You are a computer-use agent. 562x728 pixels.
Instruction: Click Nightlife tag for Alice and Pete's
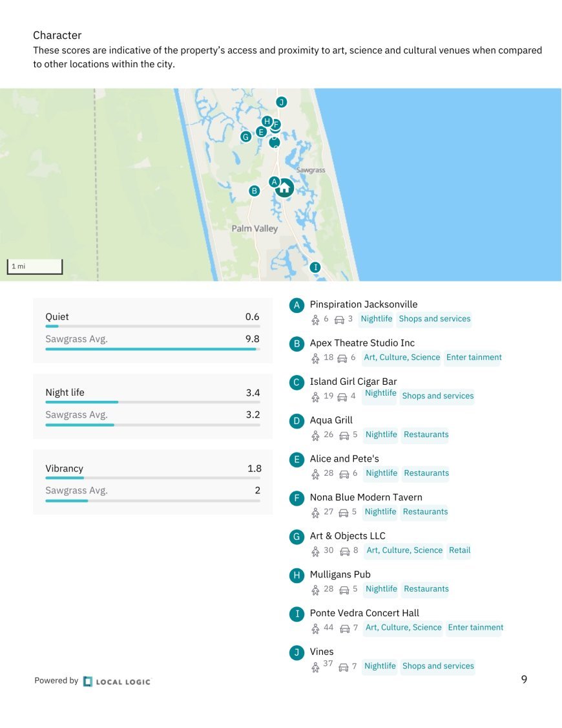tap(381, 473)
